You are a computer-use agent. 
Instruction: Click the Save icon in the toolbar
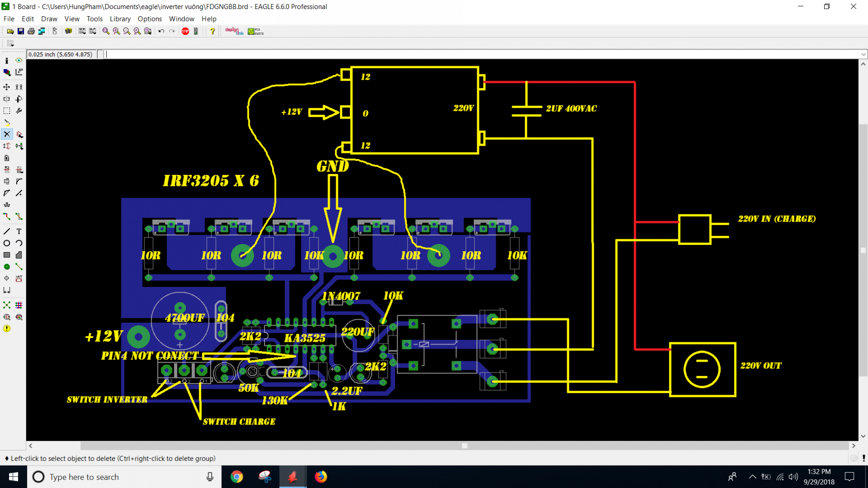[20, 31]
